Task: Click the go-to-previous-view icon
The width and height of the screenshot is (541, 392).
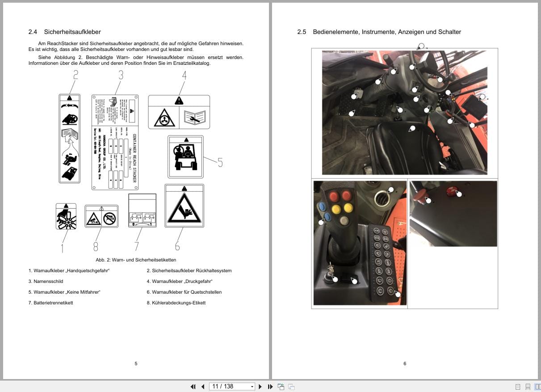Action: point(281,387)
